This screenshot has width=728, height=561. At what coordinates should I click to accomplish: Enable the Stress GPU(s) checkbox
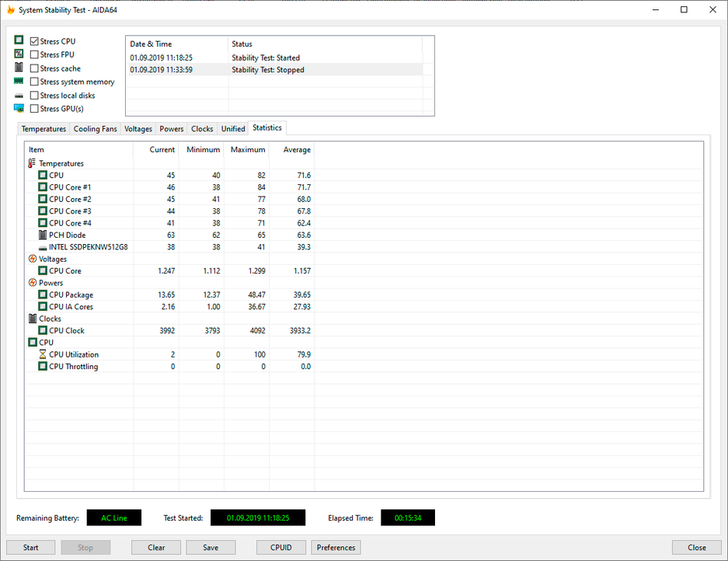34,109
